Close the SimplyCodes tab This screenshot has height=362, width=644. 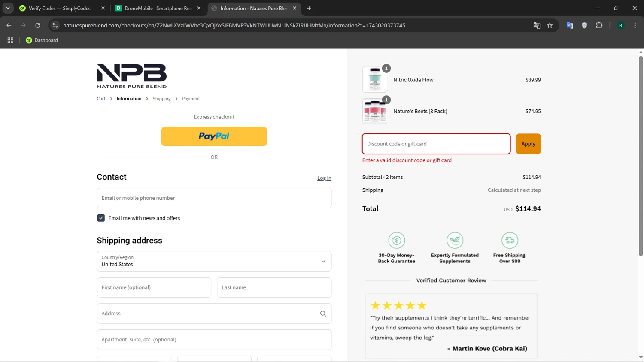pyautogui.click(x=103, y=8)
